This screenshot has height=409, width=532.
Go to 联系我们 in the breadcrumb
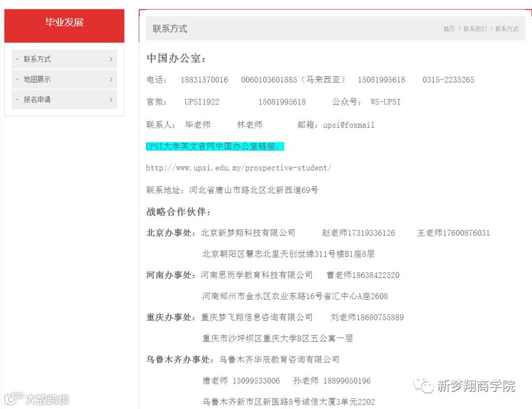[x=475, y=29]
